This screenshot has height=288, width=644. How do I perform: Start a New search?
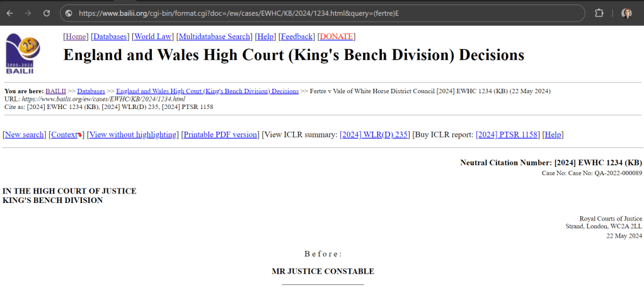click(25, 135)
